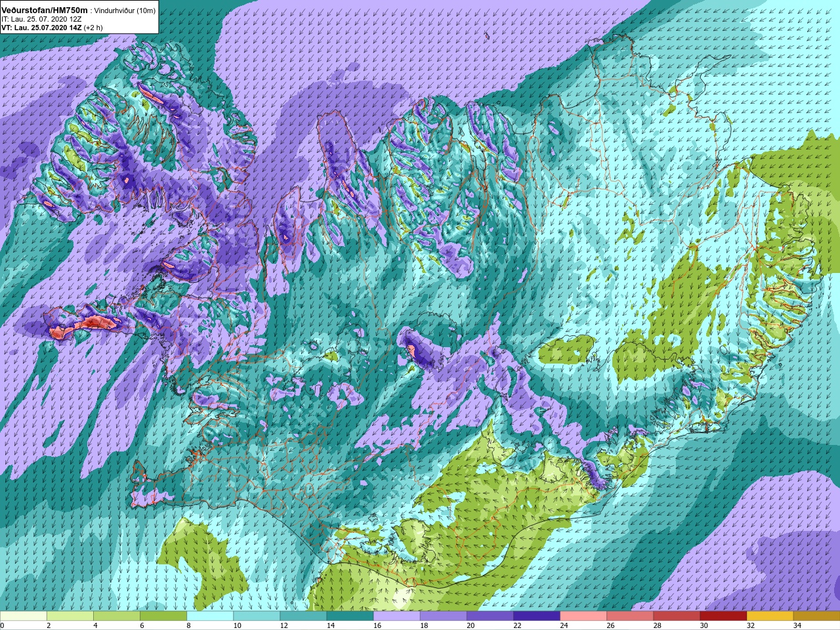Select the dark teal 14–16 legend swatch
Screen dimensions: 840x630
pos(350,616)
